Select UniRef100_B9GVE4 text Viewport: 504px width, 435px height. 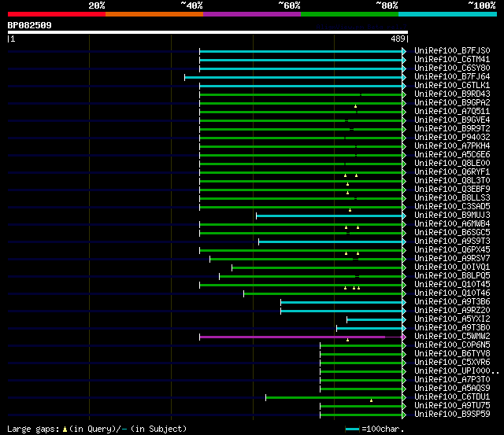click(452, 120)
